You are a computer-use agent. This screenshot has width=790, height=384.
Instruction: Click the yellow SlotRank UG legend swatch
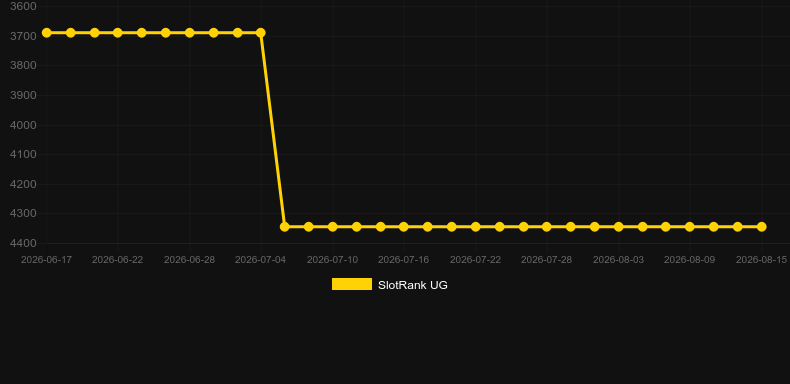(x=352, y=284)
